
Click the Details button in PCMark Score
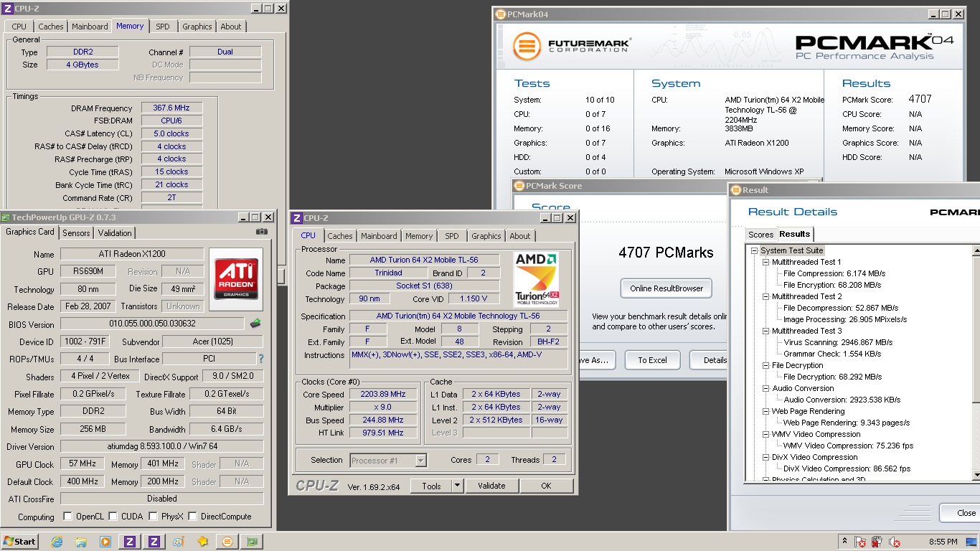(x=708, y=360)
